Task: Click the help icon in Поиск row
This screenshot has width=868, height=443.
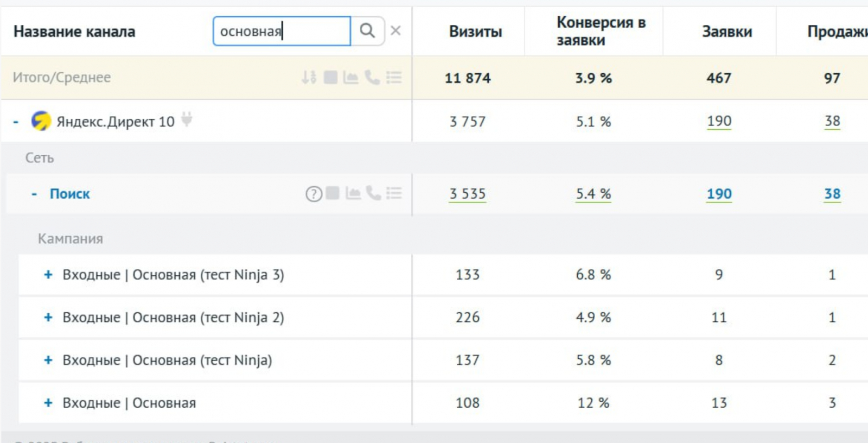Action: 314,194
